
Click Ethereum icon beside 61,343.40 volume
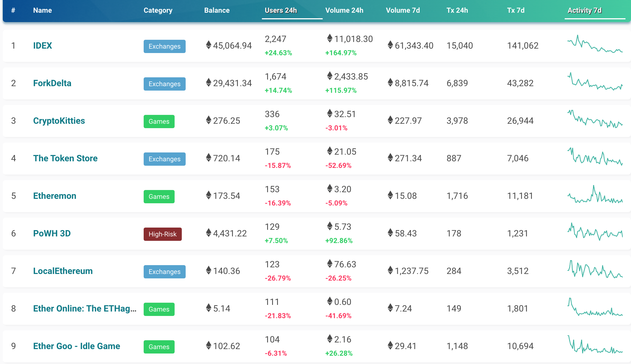(390, 45)
